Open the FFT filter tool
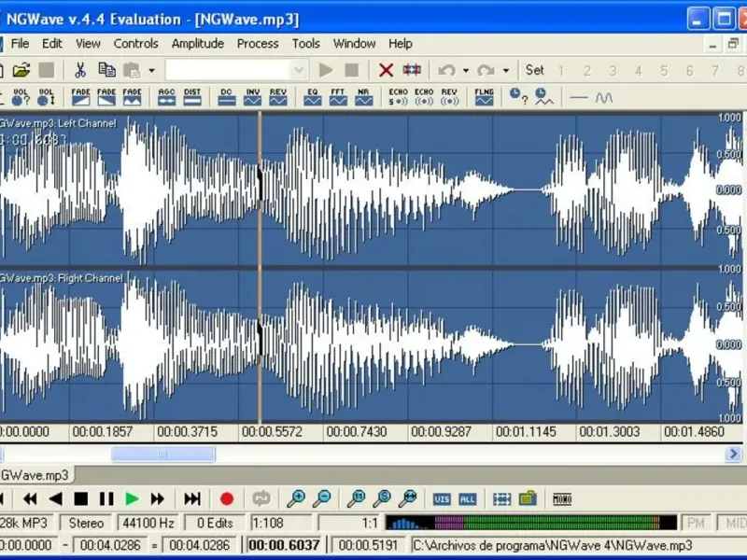The width and height of the screenshot is (747, 560). tap(338, 96)
